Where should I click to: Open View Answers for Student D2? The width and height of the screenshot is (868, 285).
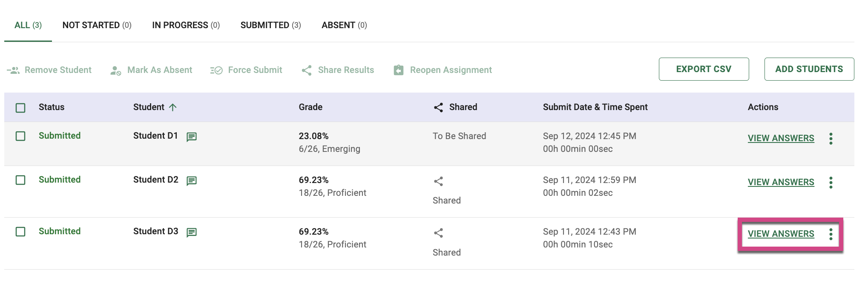coord(781,182)
